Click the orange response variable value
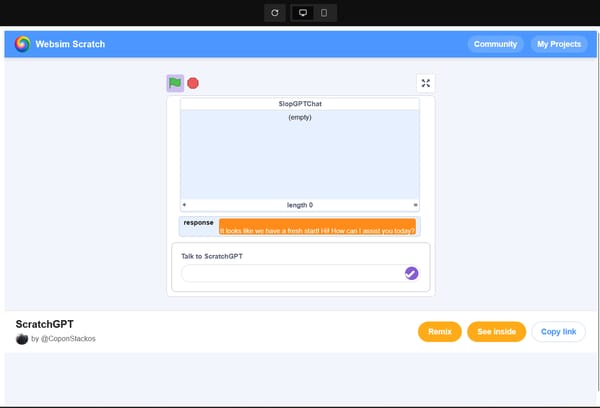The image size is (600, 408). pyautogui.click(x=317, y=227)
